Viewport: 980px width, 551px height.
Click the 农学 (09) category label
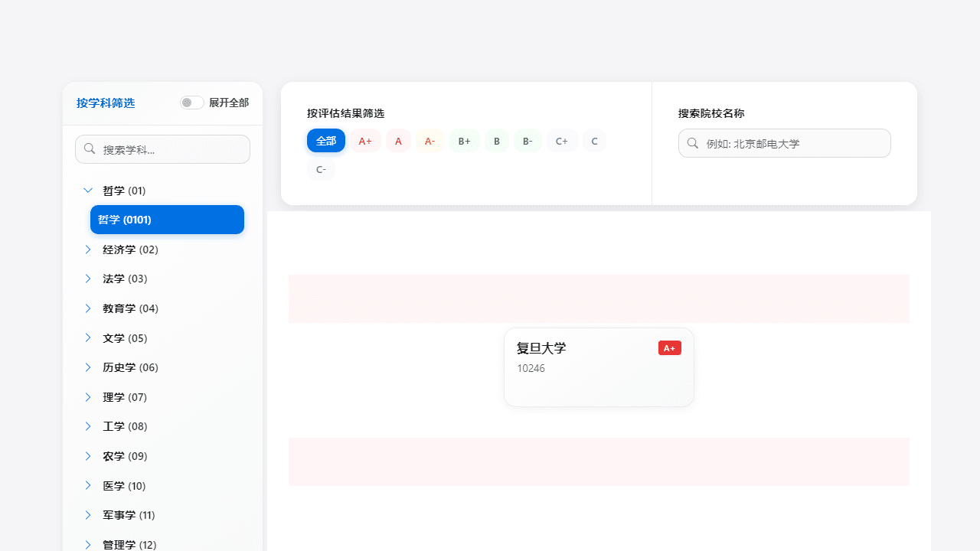point(125,456)
